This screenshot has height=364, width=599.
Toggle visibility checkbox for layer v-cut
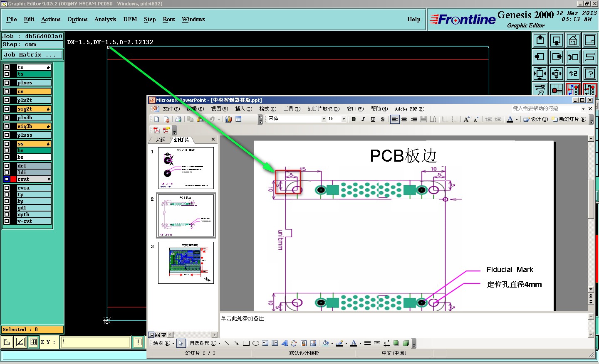coord(7,221)
